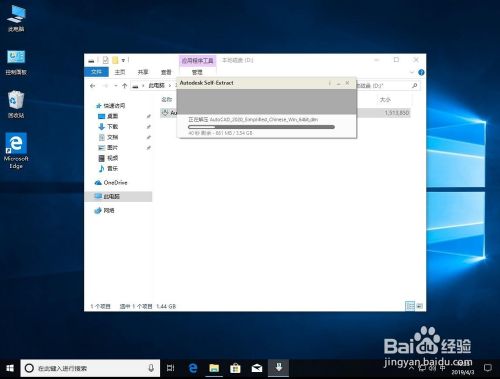Open the notification center
Image resolution: width=500 pixels, height=379 pixels.
(x=488, y=368)
